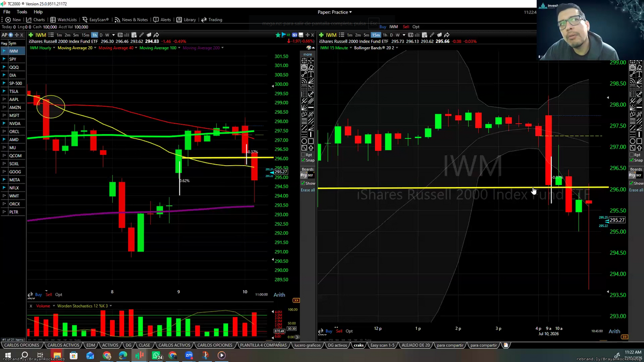Screen dimensions: 644x362
Task: Click the green plus icon on the right IWM chart
Action: [x=321, y=35]
